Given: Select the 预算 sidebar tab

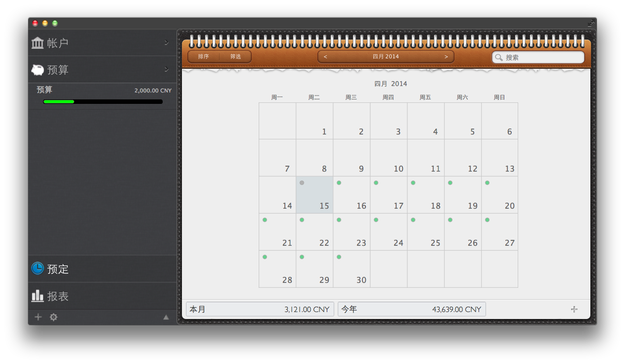Looking at the screenshot, I should tap(103, 70).
